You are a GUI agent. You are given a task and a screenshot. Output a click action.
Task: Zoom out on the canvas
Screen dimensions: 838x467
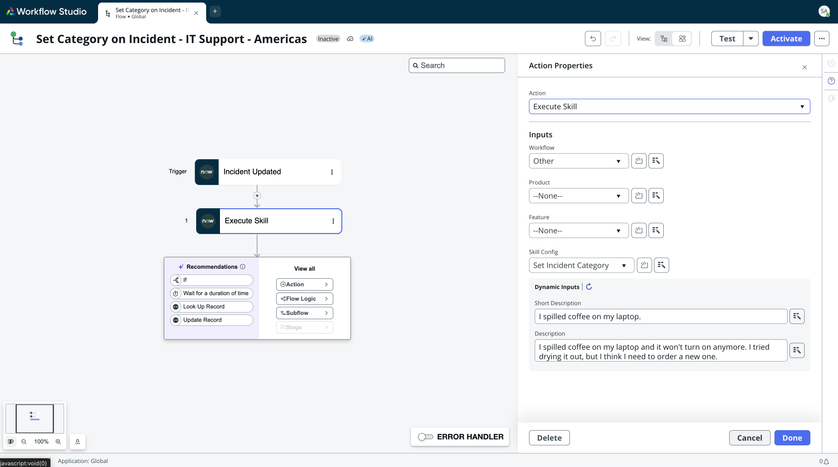pos(24,441)
